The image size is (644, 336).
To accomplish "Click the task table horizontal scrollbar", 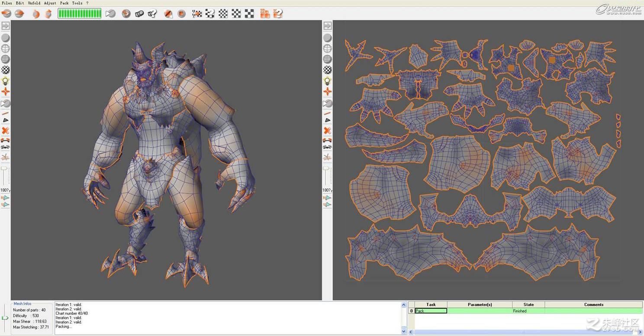I will click(525, 332).
